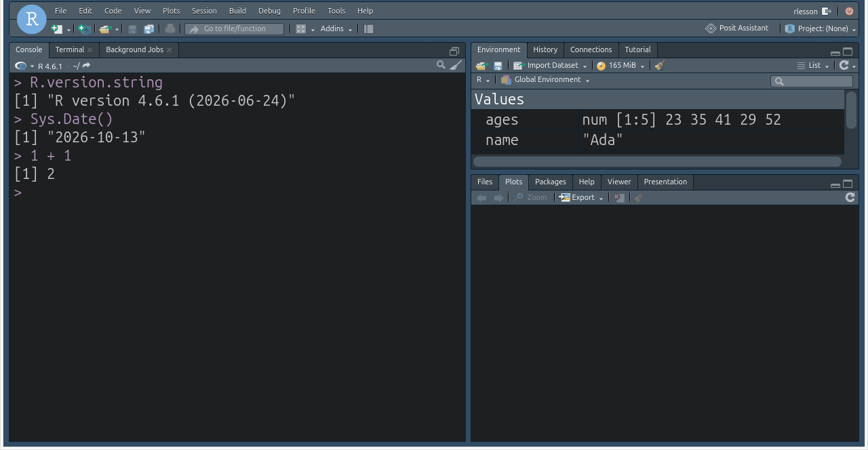Screen dimensions: 868x450
Task: Clear environment objects with broom icon
Action: (660, 66)
